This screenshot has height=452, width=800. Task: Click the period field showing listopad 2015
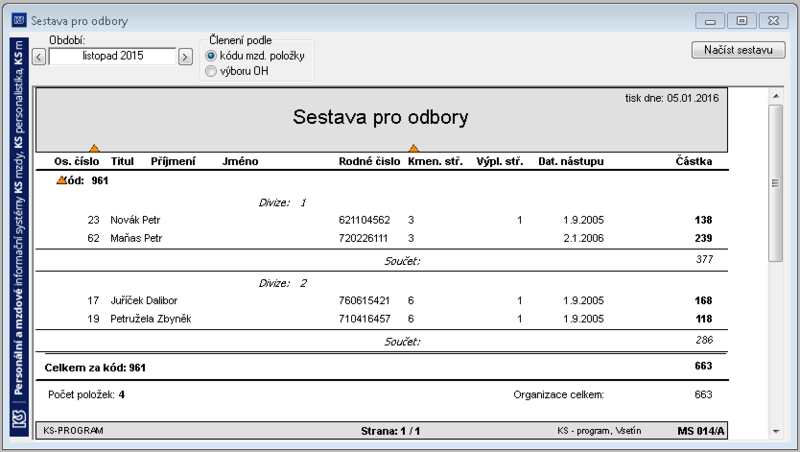[113, 56]
